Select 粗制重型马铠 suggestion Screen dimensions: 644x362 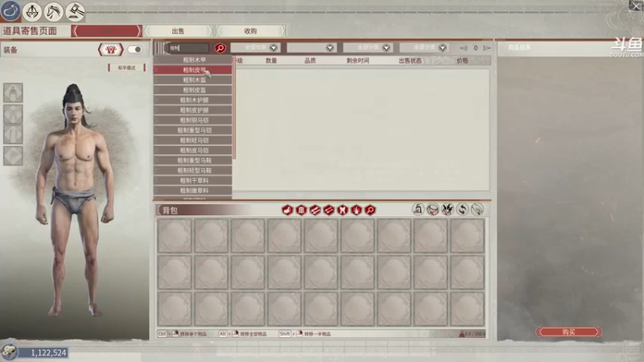tap(192, 130)
